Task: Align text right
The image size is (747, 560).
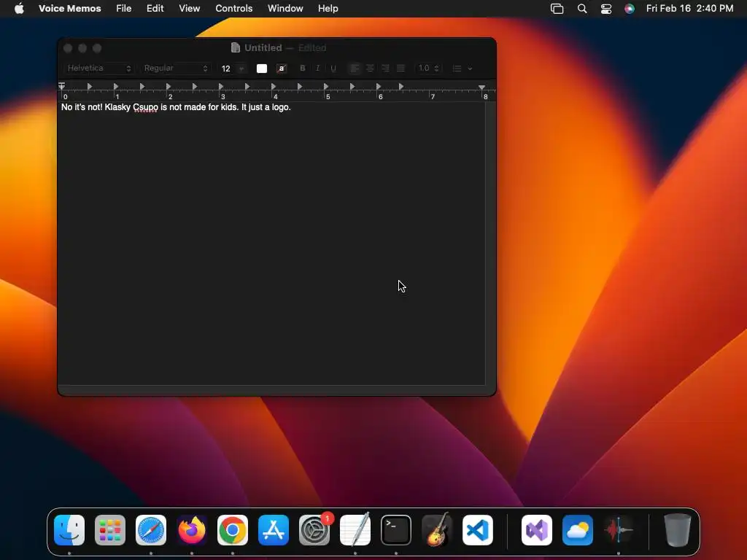Action: 385,68
